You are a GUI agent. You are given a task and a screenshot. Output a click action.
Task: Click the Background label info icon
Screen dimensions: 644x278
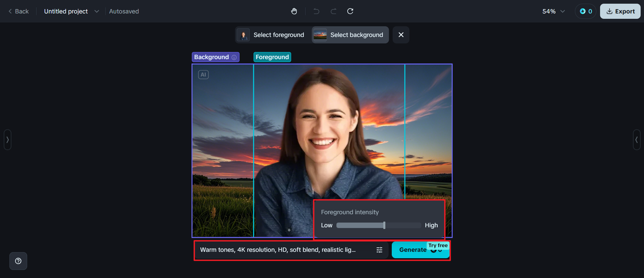click(234, 57)
